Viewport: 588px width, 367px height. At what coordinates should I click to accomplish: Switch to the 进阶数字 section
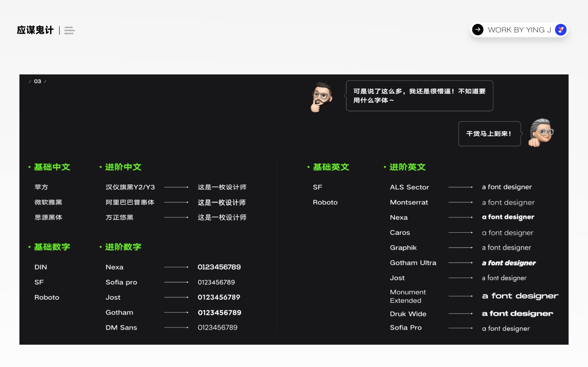coord(122,247)
